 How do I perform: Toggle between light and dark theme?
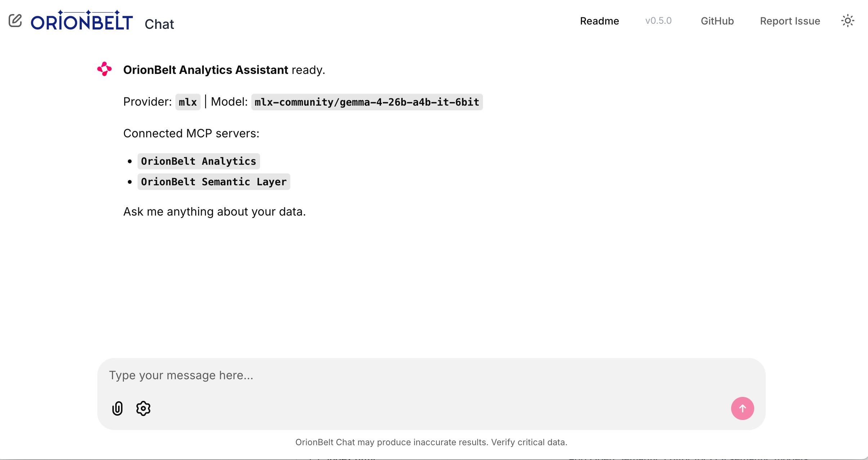pyautogui.click(x=847, y=21)
